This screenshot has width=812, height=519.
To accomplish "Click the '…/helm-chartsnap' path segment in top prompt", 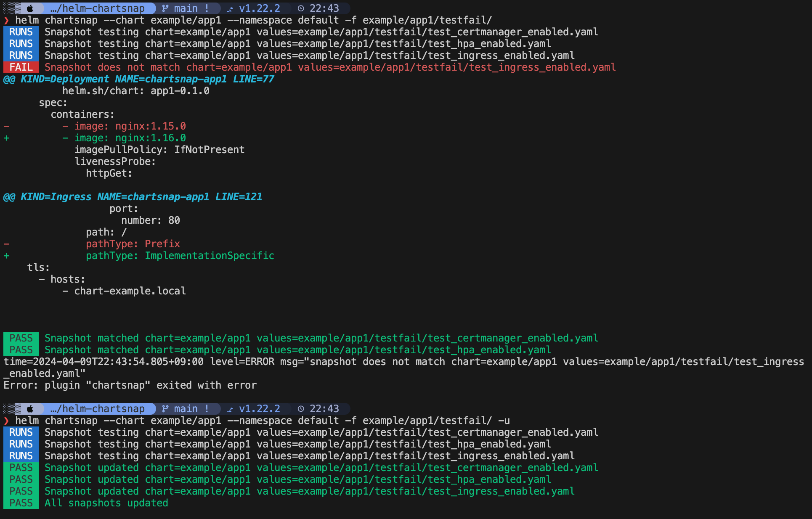I will point(97,8).
